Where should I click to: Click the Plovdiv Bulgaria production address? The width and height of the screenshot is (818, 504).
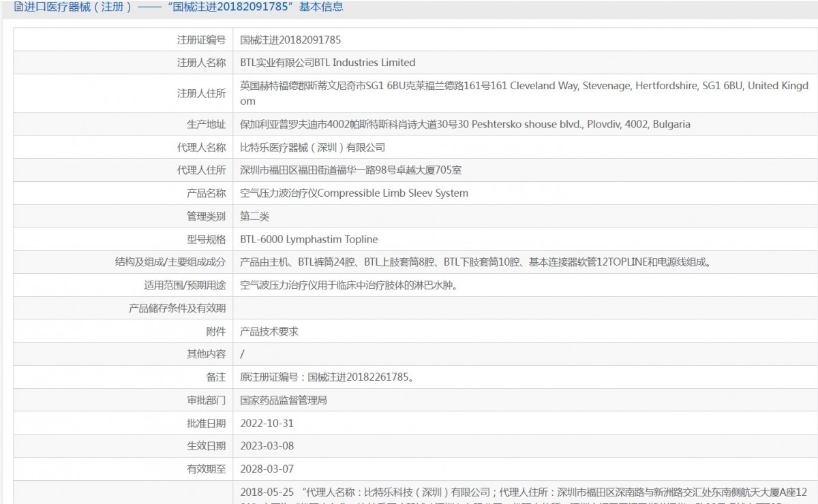point(466,124)
